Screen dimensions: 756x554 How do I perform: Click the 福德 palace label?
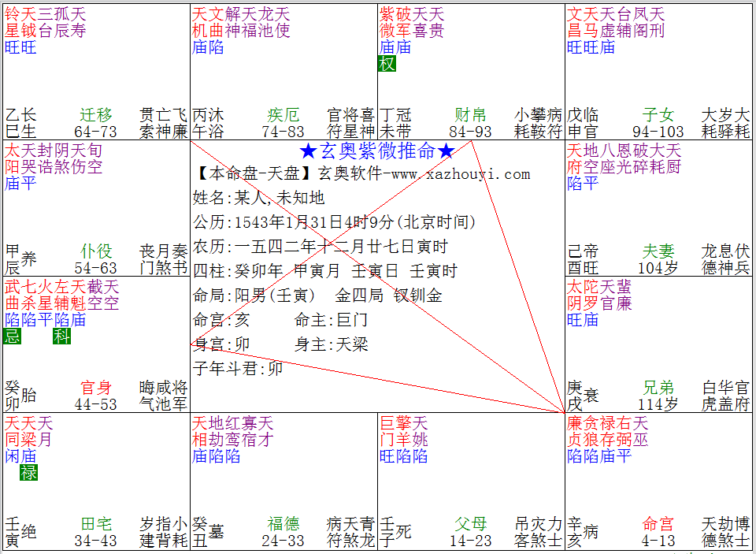283,523
